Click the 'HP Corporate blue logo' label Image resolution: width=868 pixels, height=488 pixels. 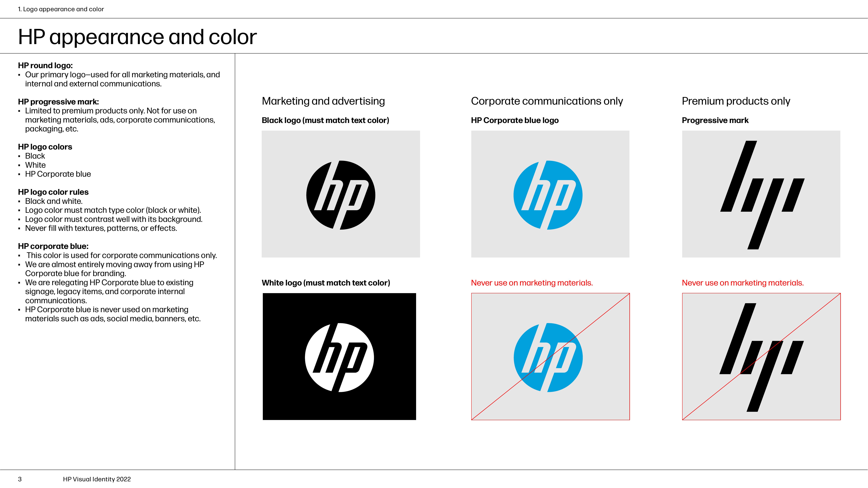point(515,121)
